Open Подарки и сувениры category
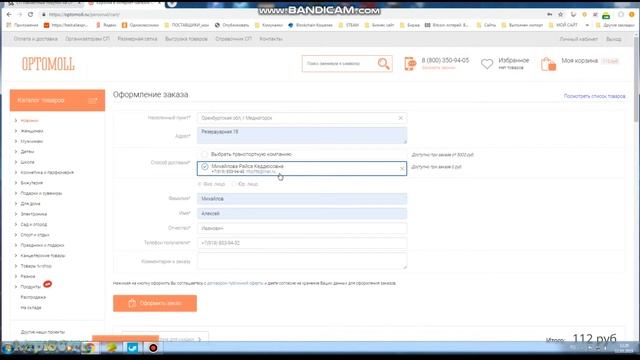Viewport: 640px width, 360px height. pos(41,193)
